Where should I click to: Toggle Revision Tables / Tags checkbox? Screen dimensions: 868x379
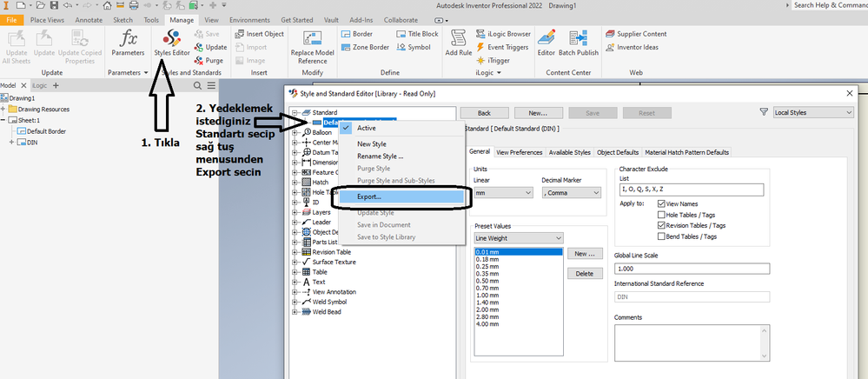point(661,225)
